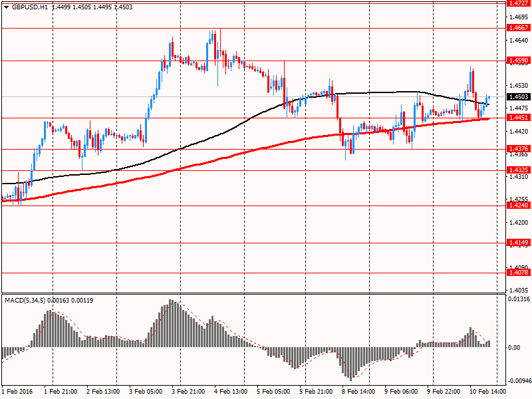Click the 1.4035 price axis value
532x399 pixels.
point(519,291)
